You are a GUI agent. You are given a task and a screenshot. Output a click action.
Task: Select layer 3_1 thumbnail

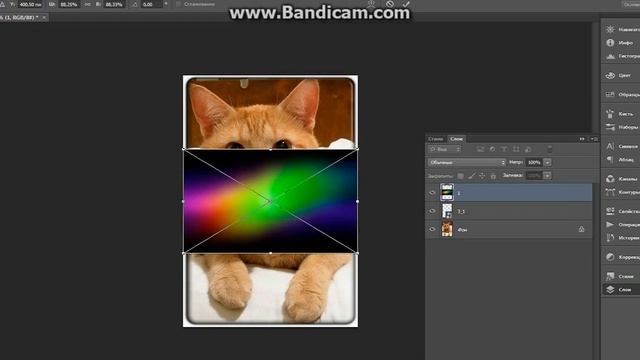click(x=447, y=211)
